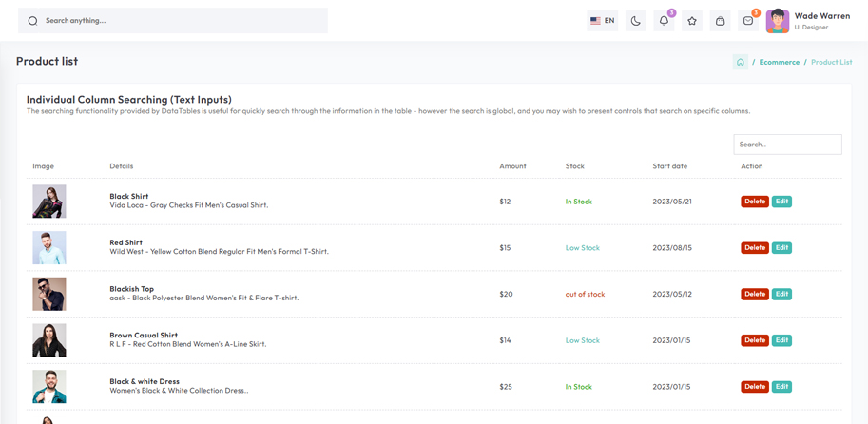Click the 2023/05/21 start date

(x=672, y=202)
